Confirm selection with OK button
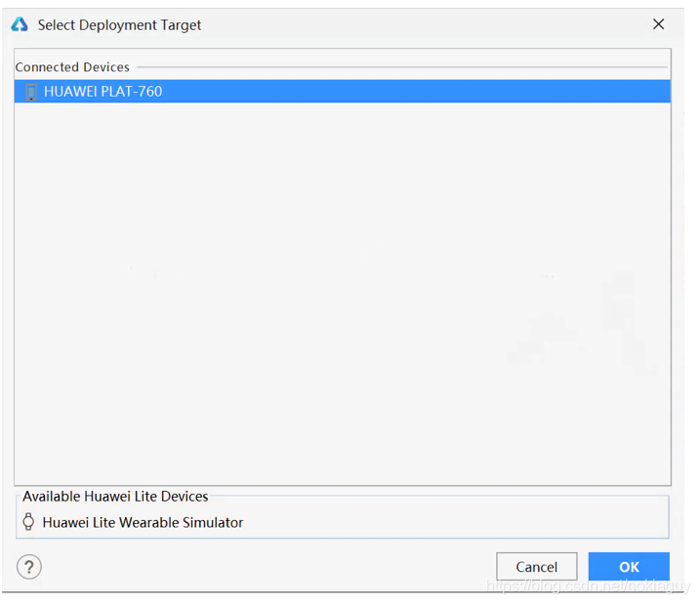700x604 pixels. point(629,567)
